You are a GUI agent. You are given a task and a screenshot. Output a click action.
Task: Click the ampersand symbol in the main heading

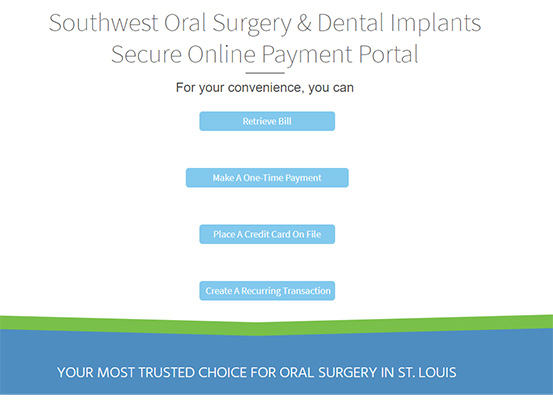(304, 23)
